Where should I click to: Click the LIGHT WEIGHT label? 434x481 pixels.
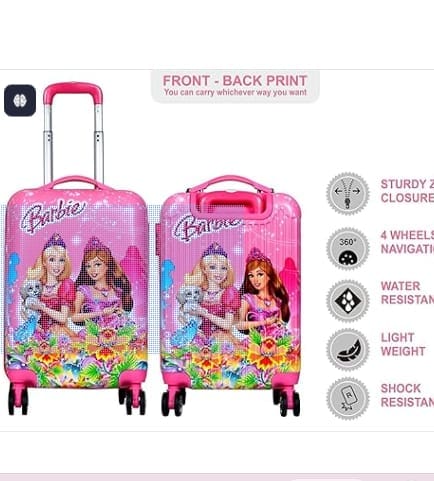tap(403, 344)
